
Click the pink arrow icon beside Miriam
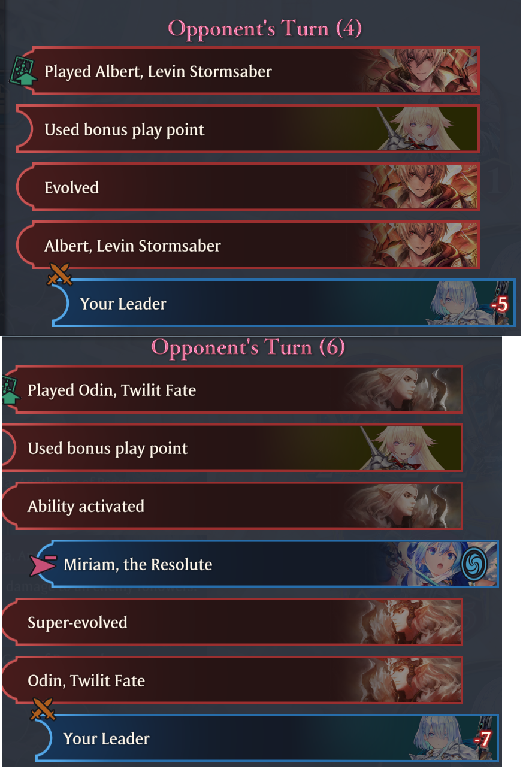[x=43, y=565]
